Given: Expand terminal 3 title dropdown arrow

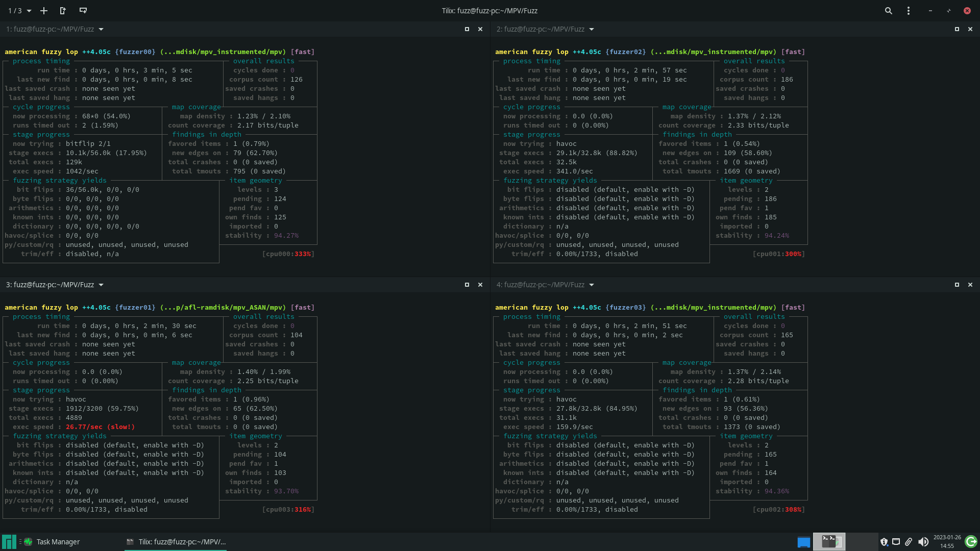Looking at the screenshot, I should click(x=101, y=285).
